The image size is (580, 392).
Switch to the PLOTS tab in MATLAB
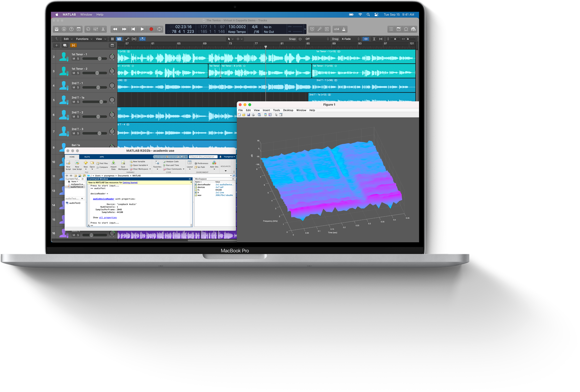(87, 157)
